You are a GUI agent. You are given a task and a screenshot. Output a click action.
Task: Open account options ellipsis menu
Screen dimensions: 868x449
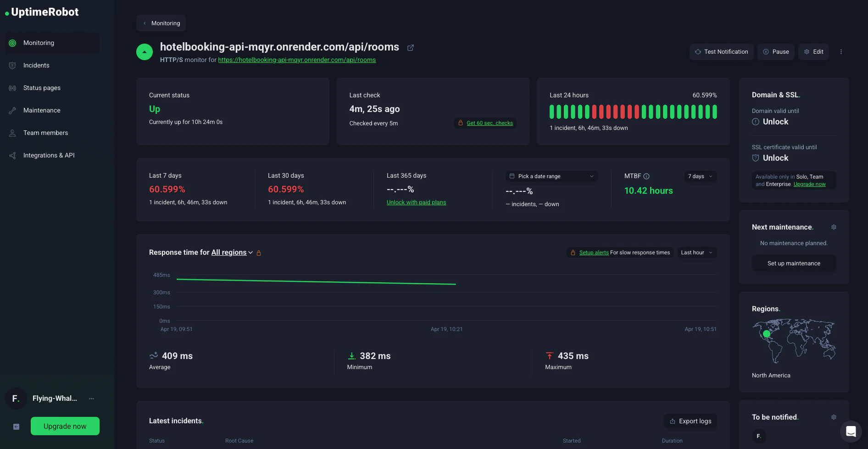click(92, 398)
